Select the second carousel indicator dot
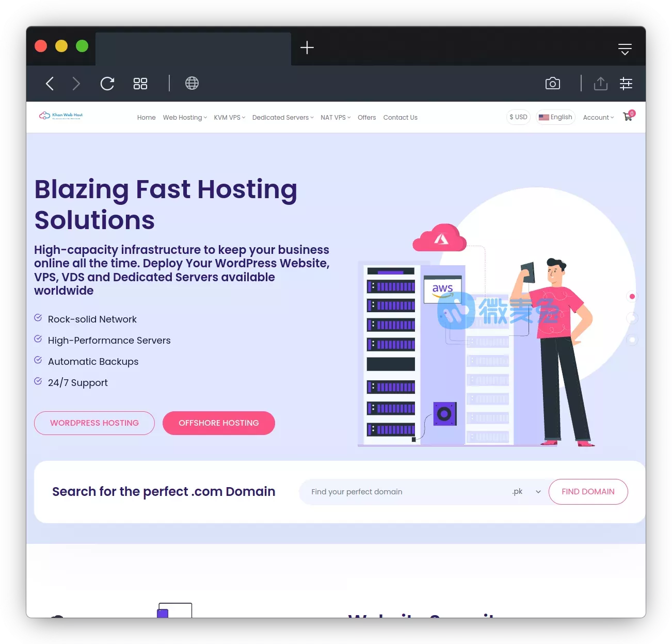 coord(632,318)
